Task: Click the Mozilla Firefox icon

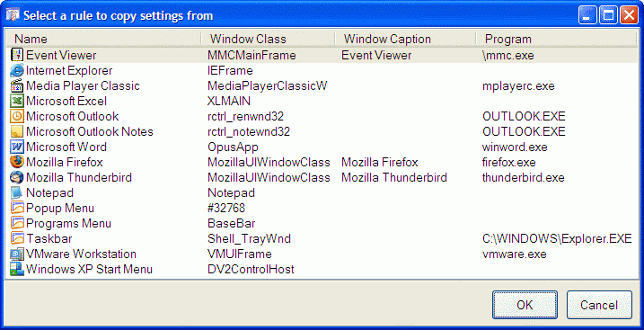Action: coord(17,162)
